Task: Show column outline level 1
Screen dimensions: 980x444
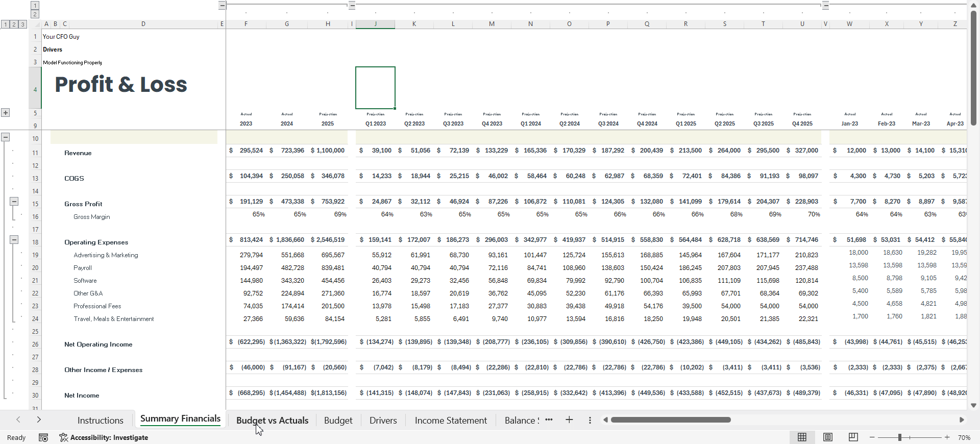Action: (35, 6)
